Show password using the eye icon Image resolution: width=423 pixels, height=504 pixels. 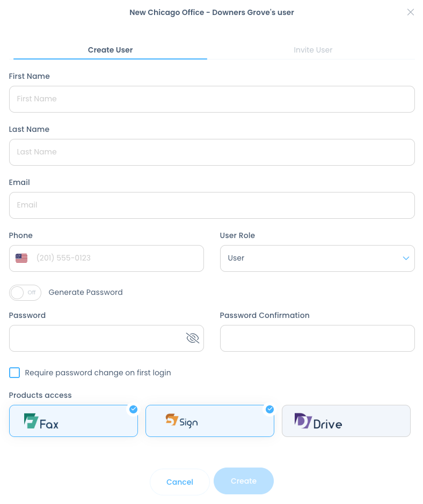[x=192, y=338]
